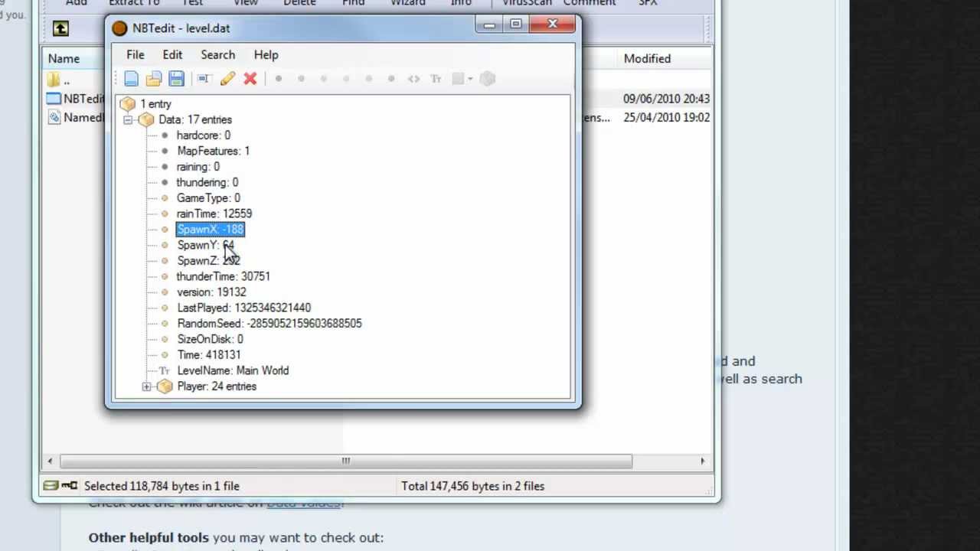Click the NBTedit orange title bar icon
This screenshot has height=551, width=980.
119,28
